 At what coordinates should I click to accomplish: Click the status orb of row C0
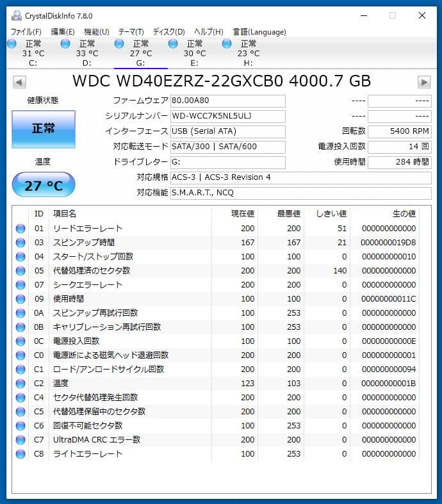[20, 355]
